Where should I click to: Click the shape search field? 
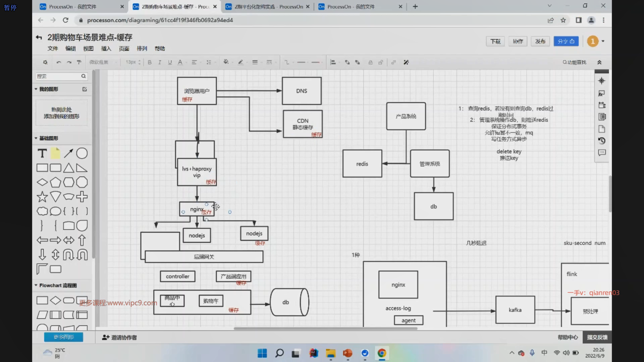[x=58, y=76]
